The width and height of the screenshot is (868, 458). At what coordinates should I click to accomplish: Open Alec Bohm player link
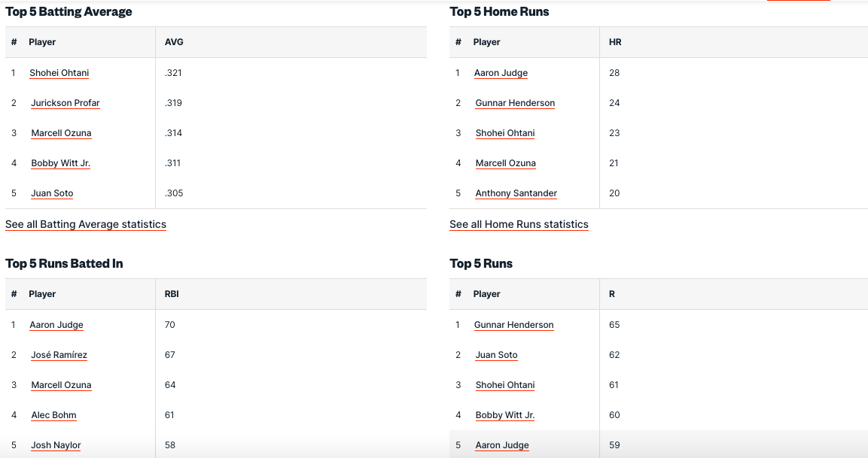[x=53, y=415]
